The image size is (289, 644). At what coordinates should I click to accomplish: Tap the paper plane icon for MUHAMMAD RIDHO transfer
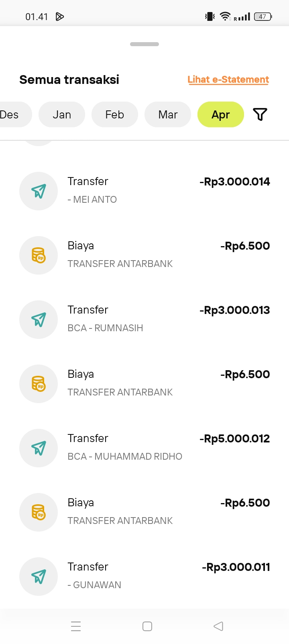[x=39, y=448]
